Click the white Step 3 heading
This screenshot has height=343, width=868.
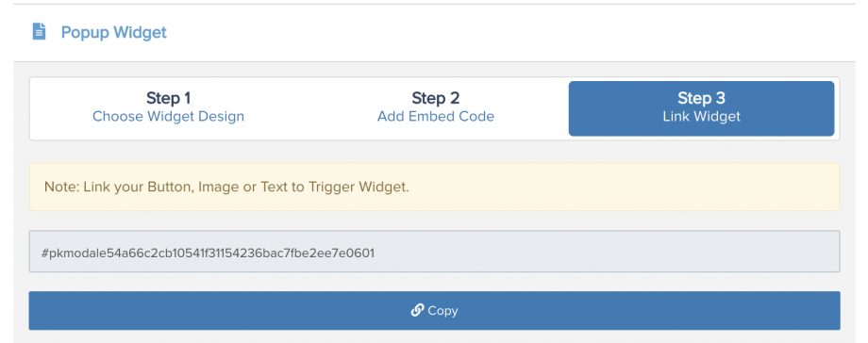(701, 99)
